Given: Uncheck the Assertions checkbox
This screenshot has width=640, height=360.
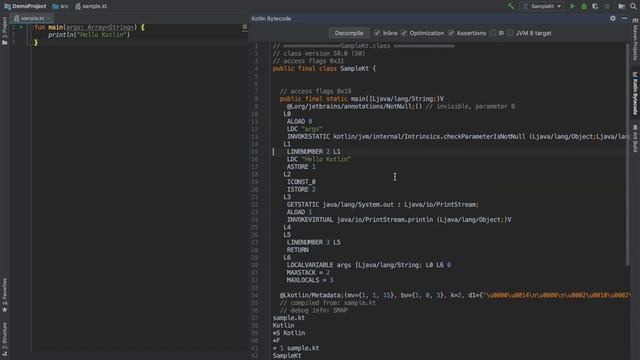Looking at the screenshot, I should [451, 33].
